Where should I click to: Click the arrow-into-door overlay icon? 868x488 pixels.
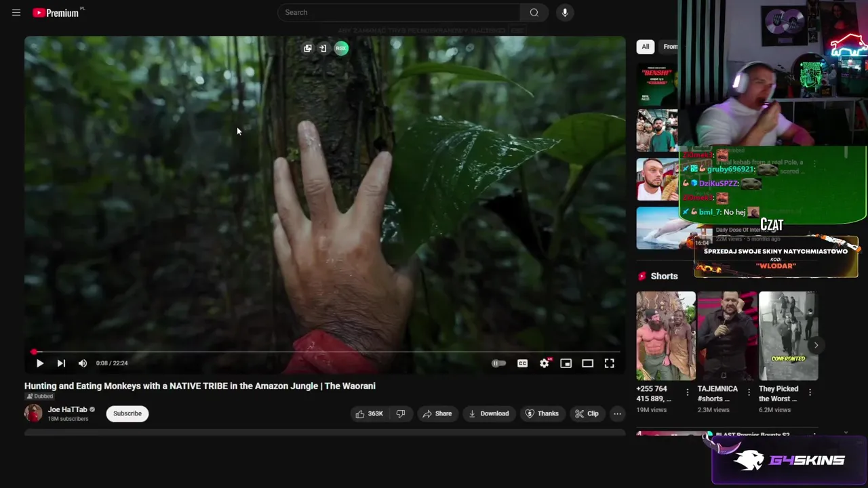tap(323, 48)
